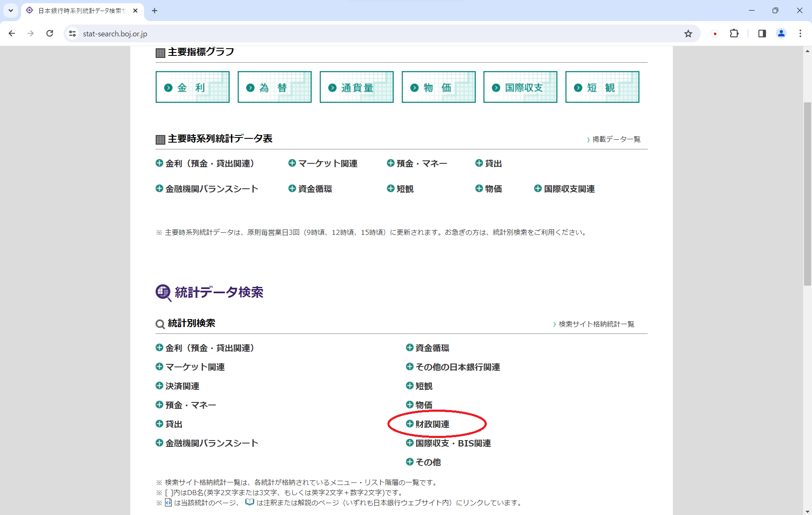Expand 決済関連 in statistics search
812x515 pixels.
pyautogui.click(x=182, y=386)
